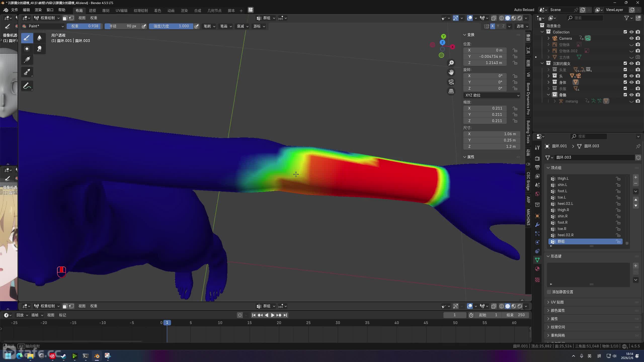Select the Blur brush tool
The width and height of the screenshot is (644, 362).
[x=39, y=38]
